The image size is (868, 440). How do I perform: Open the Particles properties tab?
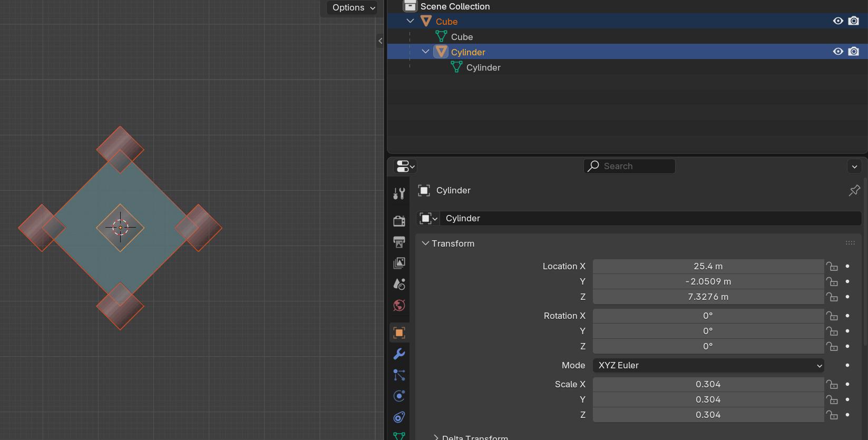point(399,375)
